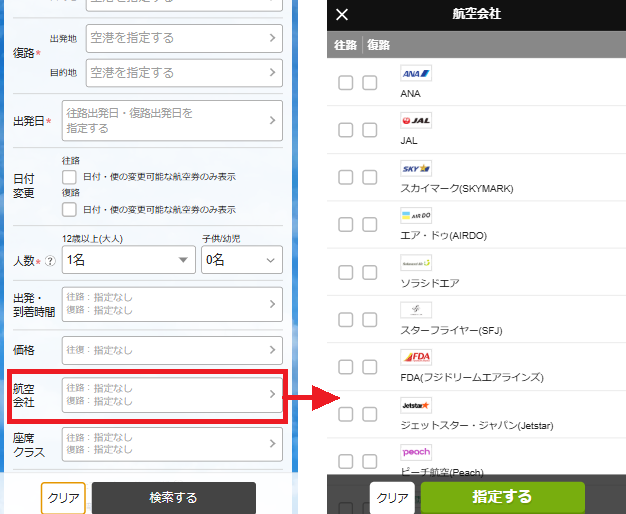Open the 座席クラス selection field
Viewport: 626px width, 514px height.
tap(172, 443)
